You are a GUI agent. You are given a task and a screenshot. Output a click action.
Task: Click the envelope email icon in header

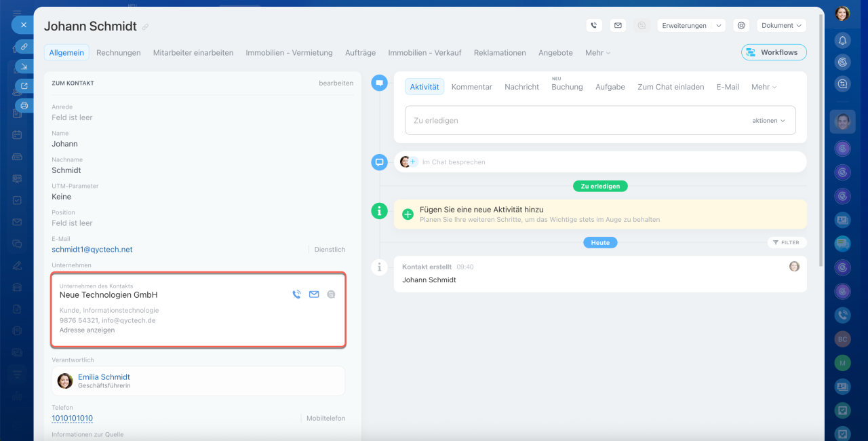(x=617, y=26)
